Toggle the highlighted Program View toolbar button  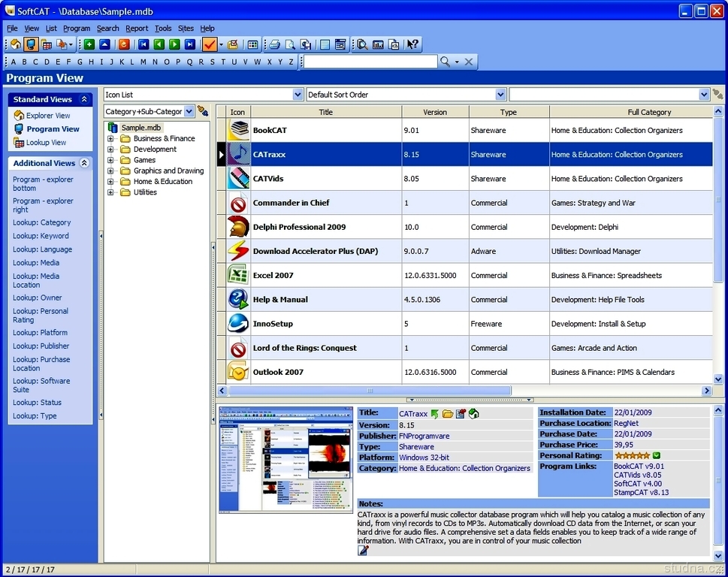[31, 45]
